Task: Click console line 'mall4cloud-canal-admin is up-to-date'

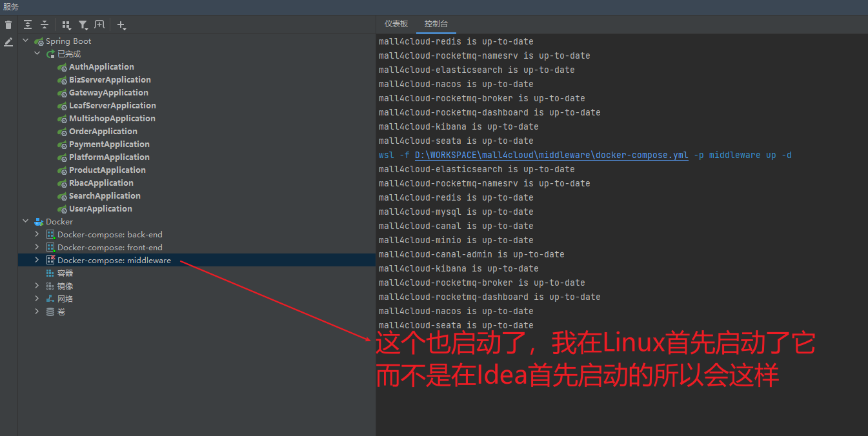Action: pyautogui.click(x=472, y=254)
